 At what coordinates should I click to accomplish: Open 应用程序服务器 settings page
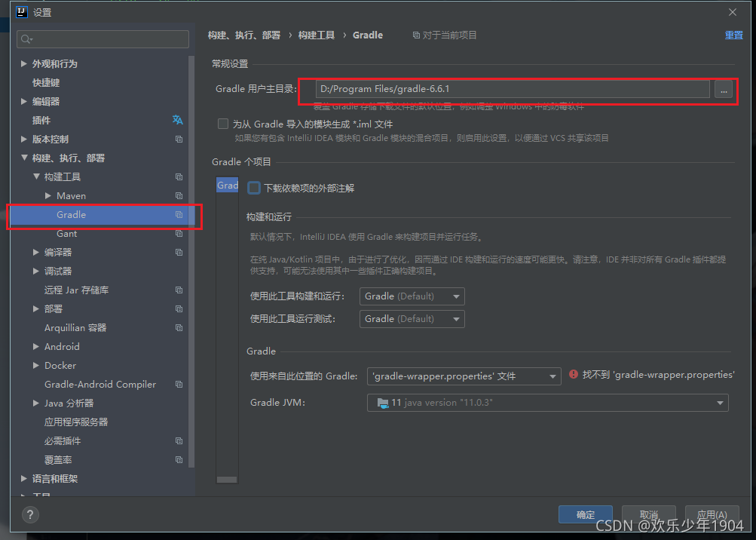pos(76,422)
